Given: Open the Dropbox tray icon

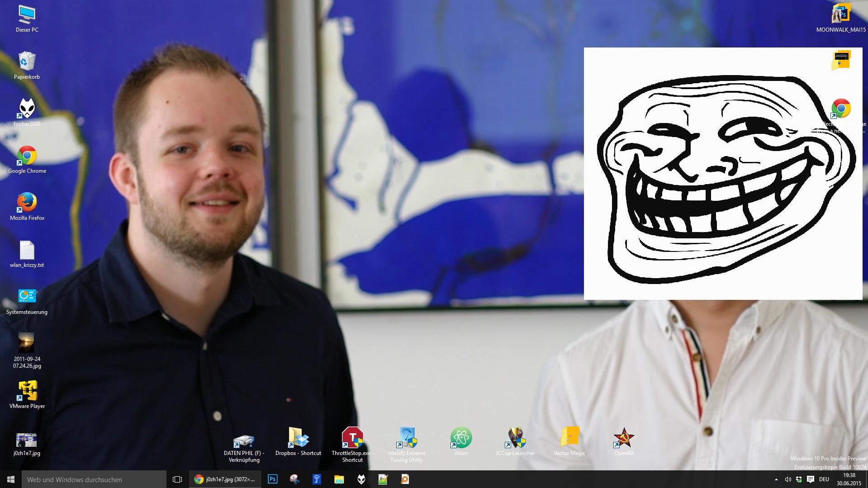Looking at the screenshot, I should point(799,479).
